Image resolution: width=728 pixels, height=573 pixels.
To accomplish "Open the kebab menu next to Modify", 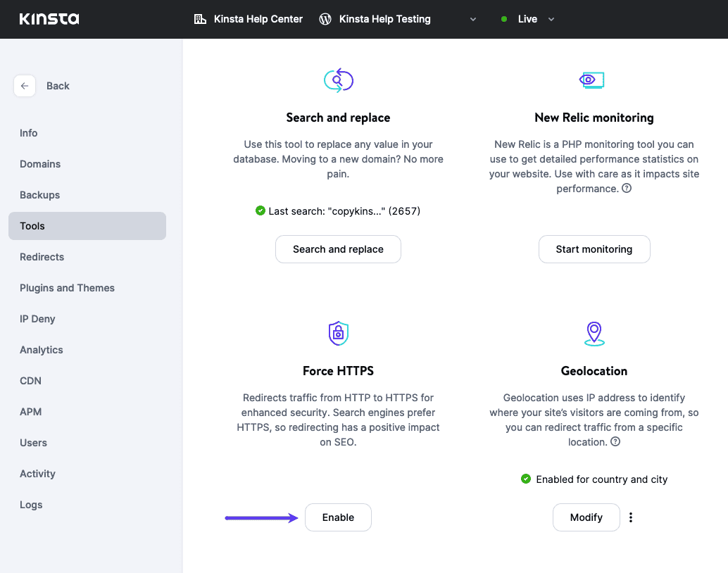I will 631,517.
